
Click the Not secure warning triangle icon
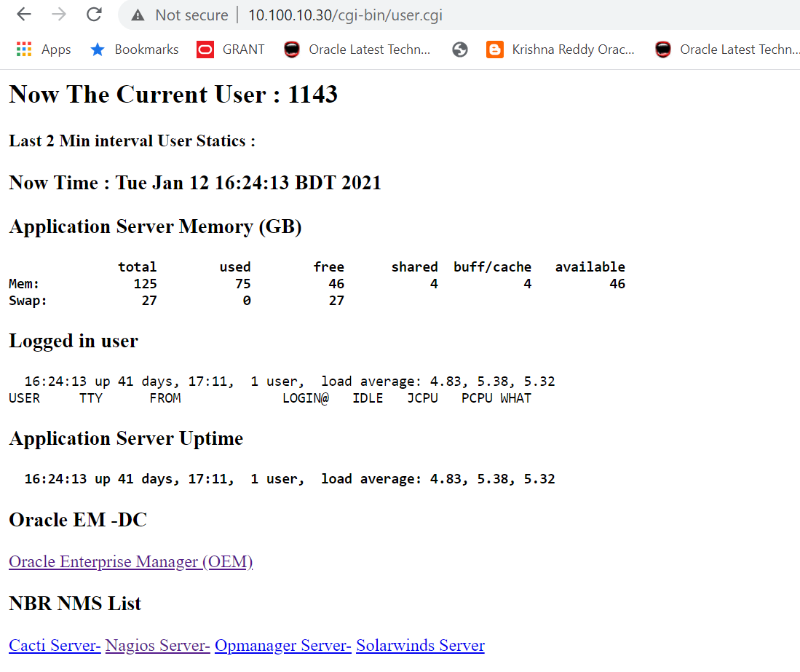pyautogui.click(x=138, y=15)
